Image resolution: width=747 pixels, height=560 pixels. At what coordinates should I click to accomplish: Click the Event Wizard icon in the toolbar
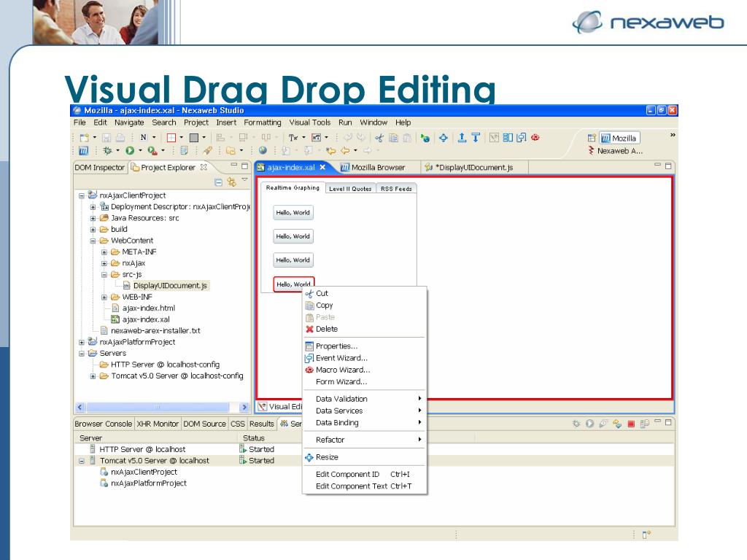522,138
